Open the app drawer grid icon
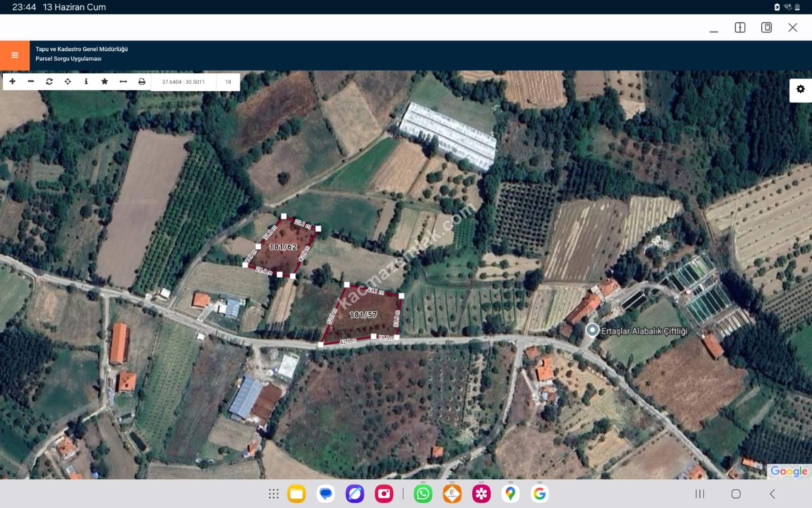This screenshot has height=508, width=812. pyautogui.click(x=273, y=493)
